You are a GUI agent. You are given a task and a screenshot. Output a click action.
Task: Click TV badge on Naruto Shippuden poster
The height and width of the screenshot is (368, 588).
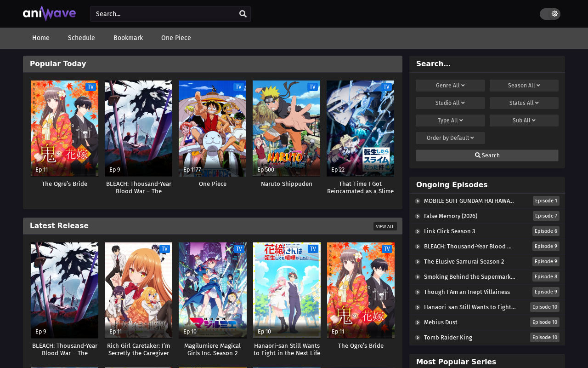[x=312, y=87]
